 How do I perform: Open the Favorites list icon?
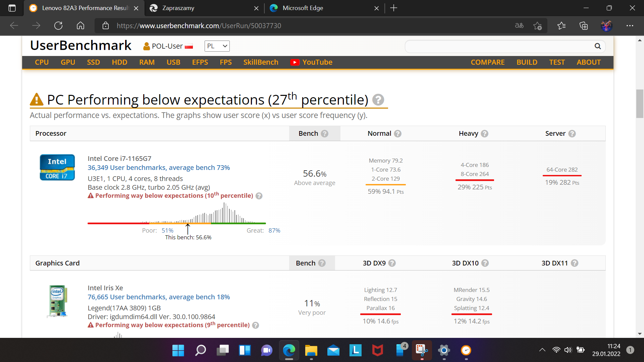coord(561,26)
